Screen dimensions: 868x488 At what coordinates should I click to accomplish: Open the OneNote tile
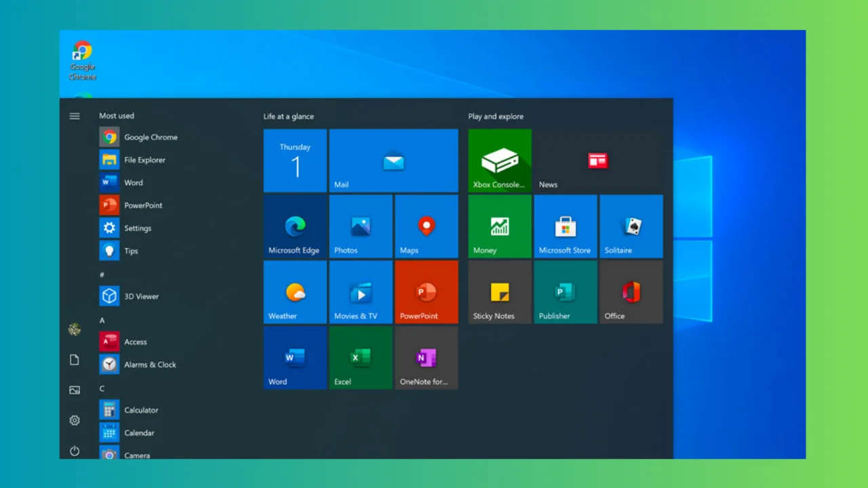(x=427, y=358)
